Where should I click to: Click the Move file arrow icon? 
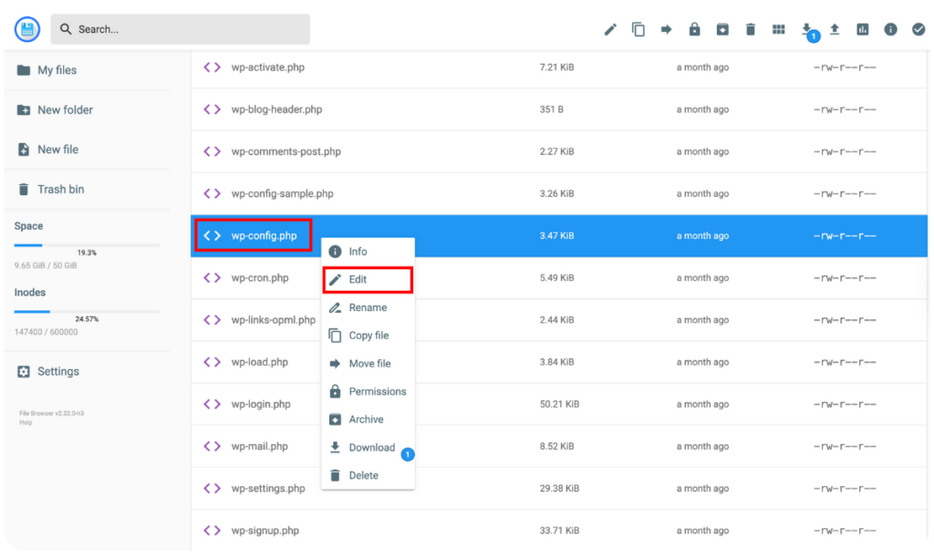(667, 28)
